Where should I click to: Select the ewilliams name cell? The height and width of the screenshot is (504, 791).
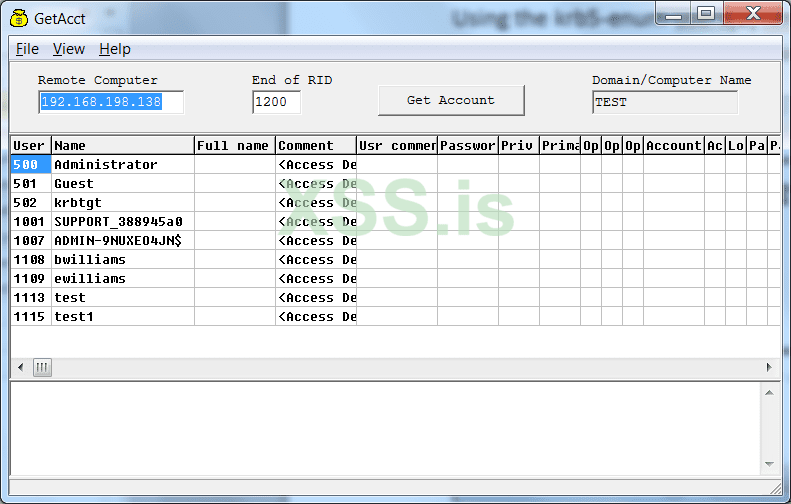[x=123, y=278]
